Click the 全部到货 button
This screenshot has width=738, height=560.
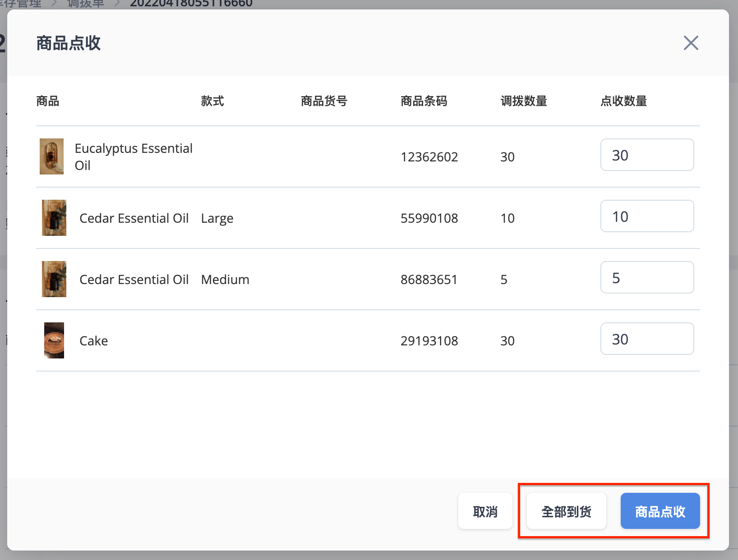(x=567, y=511)
